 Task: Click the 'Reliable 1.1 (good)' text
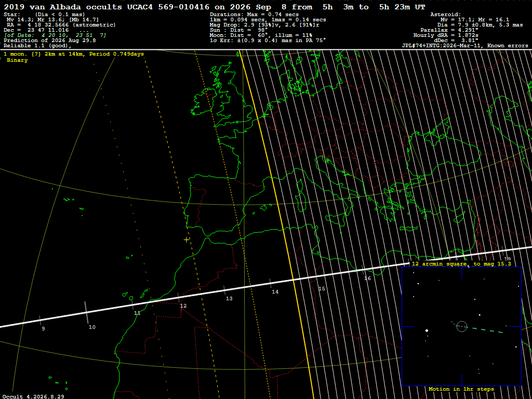pos(37,45)
